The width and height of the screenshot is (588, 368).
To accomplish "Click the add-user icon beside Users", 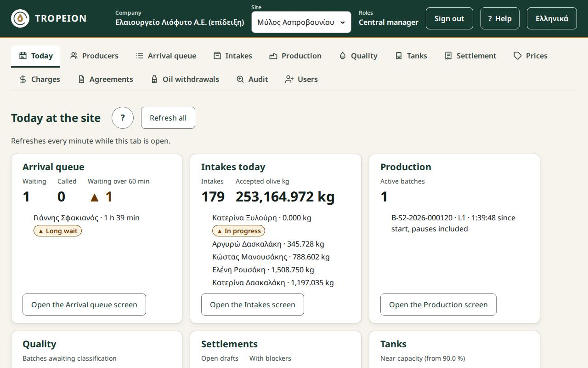I will tap(289, 79).
